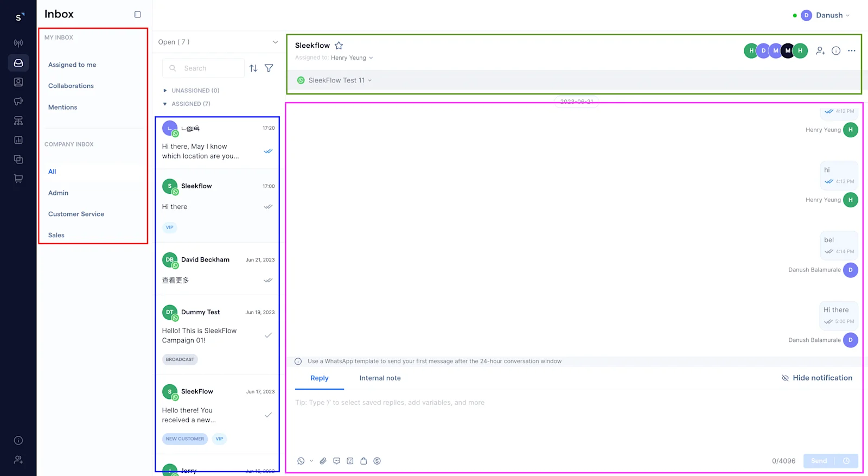Open the payment dollar icon in composer

tap(377, 461)
